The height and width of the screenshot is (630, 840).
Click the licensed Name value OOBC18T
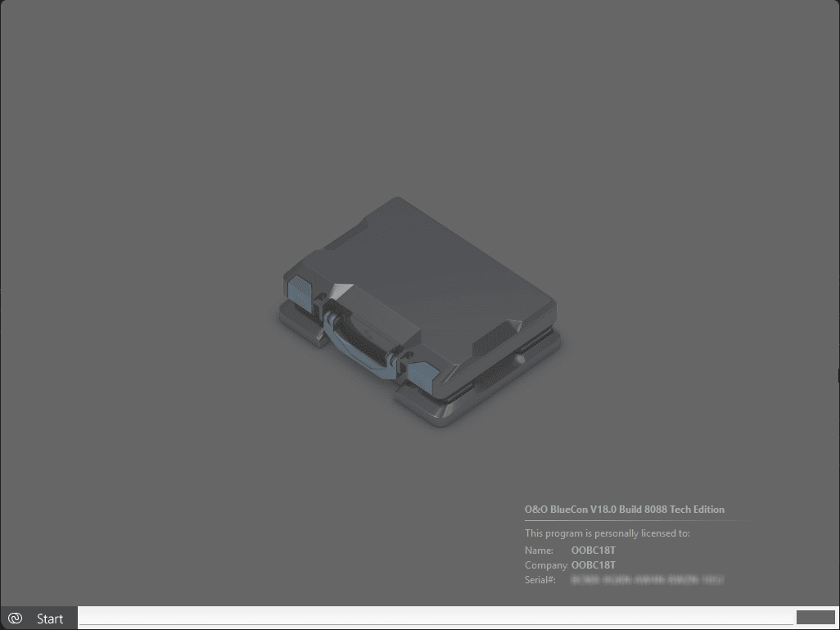(593, 550)
